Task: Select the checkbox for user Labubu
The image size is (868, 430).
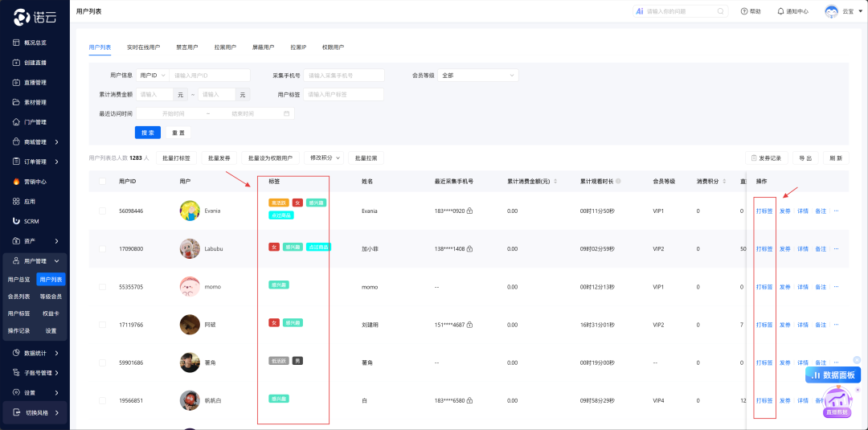Action: point(102,249)
